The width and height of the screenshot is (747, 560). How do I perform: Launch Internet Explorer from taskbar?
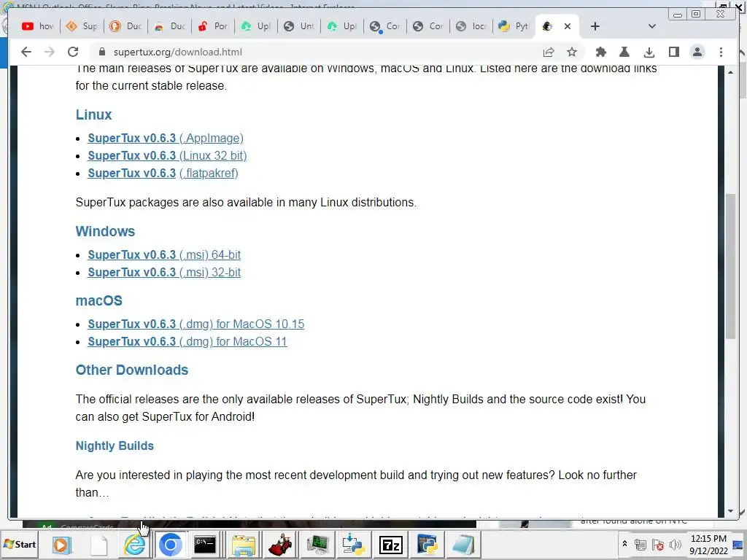tap(135, 544)
